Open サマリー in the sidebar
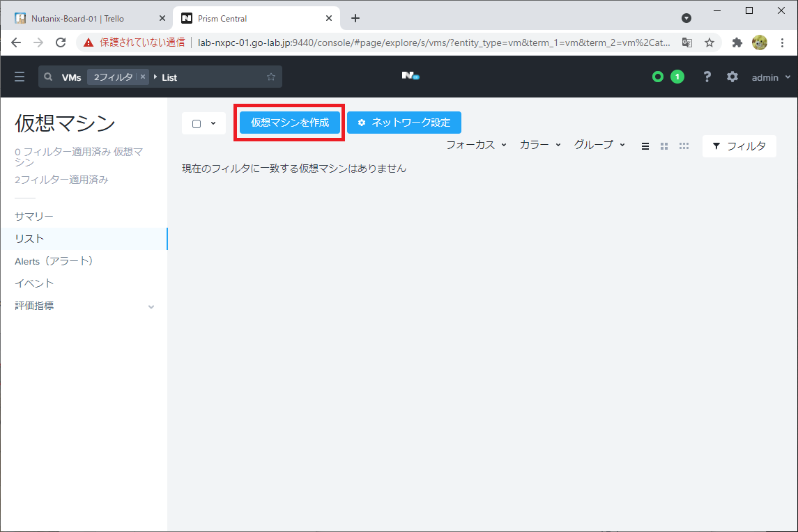The image size is (798, 532). coord(32,216)
